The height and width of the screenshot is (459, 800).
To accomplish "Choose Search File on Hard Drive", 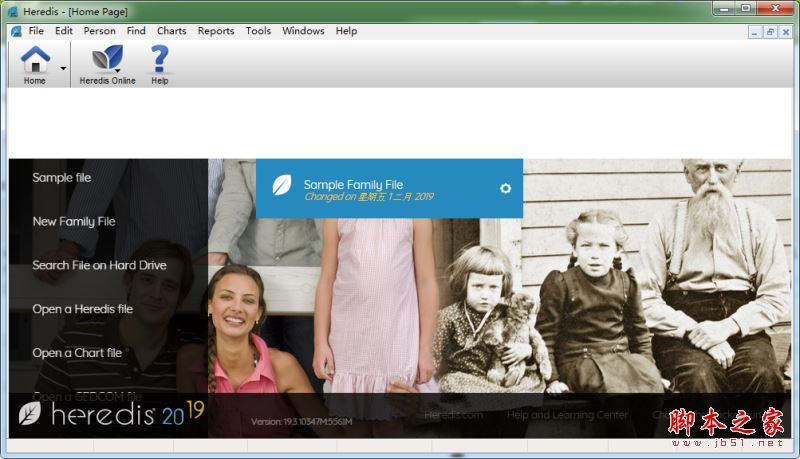I will pyautogui.click(x=99, y=265).
